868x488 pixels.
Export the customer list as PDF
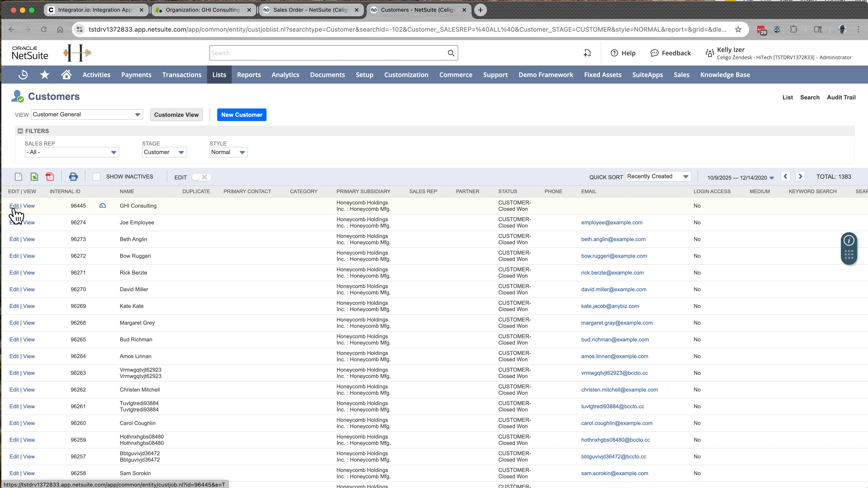[x=50, y=176]
